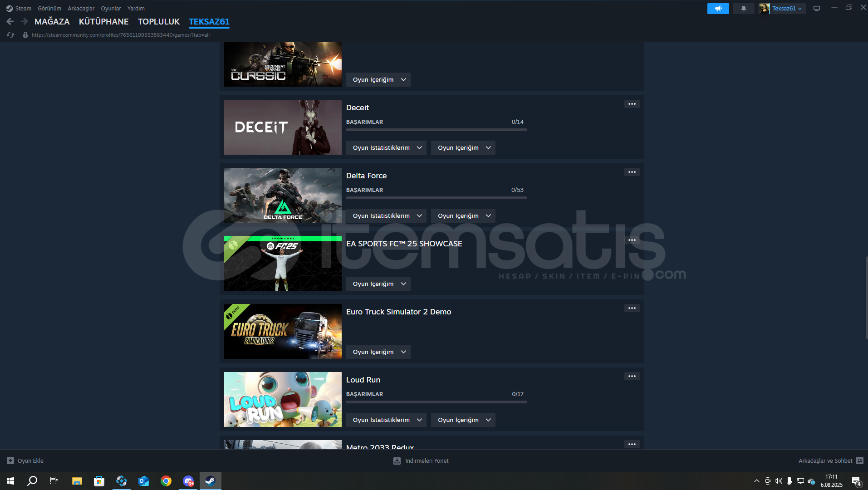This screenshot has width=868, height=490.
Task: Click the İndirmeleri Yönet label
Action: [427, 461]
